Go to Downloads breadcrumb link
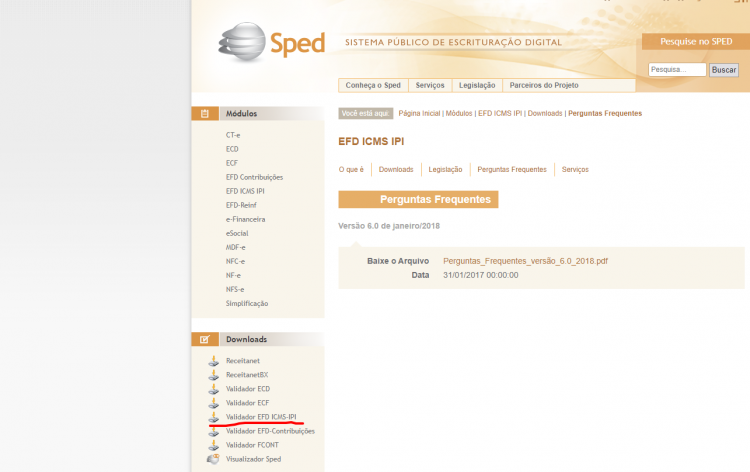This screenshot has height=472, width=750. pyautogui.click(x=545, y=113)
